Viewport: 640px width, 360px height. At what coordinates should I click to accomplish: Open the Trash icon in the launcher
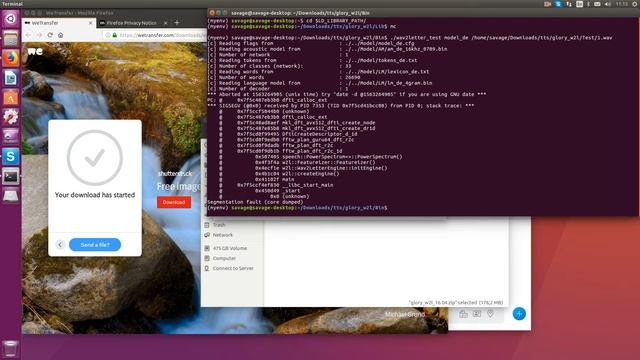coord(11,349)
